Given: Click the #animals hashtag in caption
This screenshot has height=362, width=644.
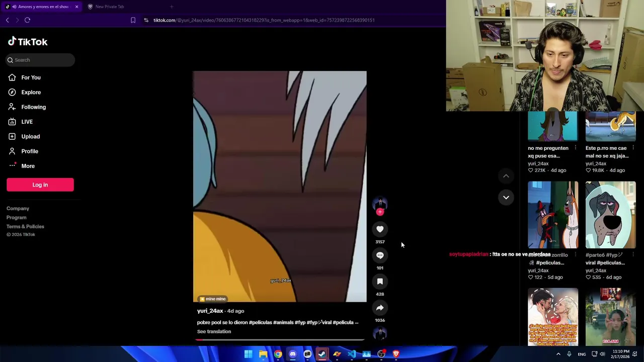Looking at the screenshot, I should tap(283, 323).
